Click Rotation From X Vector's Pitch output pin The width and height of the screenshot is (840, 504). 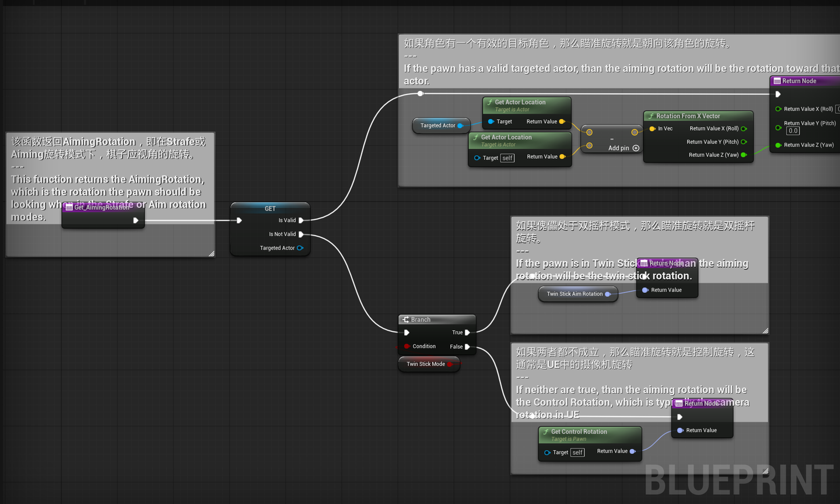point(744,142)
